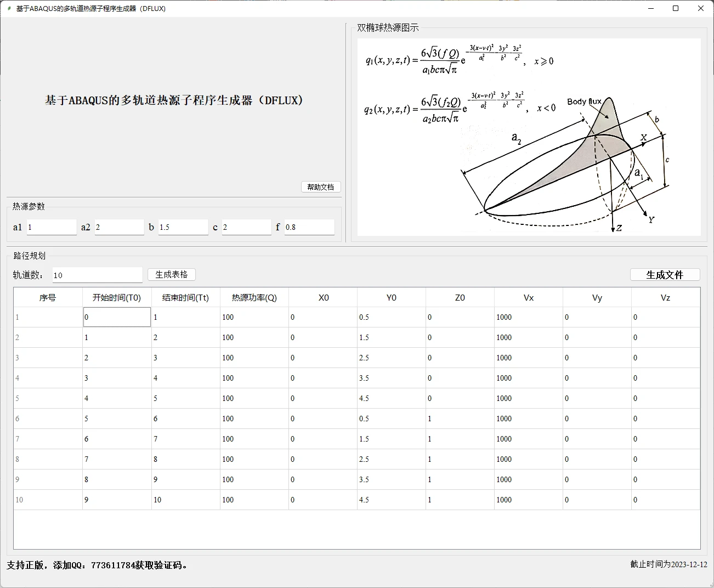Select row 6 start time cell 5
The image size is (714, 588).
coord(117,419)
